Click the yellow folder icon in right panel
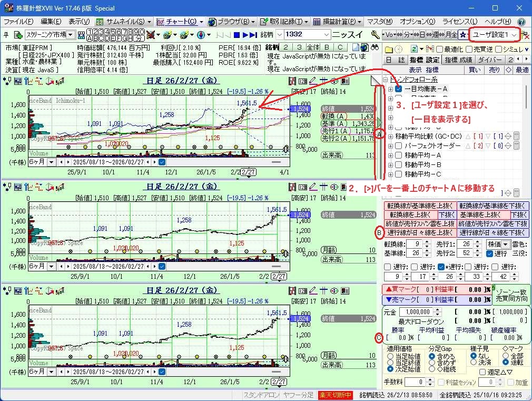This screenshot has width=532, height=401. 389,49
